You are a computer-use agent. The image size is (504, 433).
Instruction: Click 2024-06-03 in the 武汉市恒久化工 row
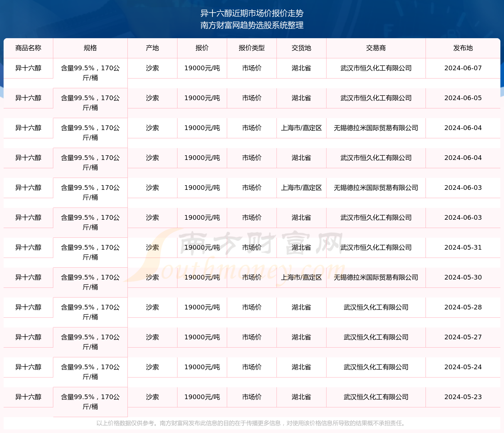click(x=463, y=218)
